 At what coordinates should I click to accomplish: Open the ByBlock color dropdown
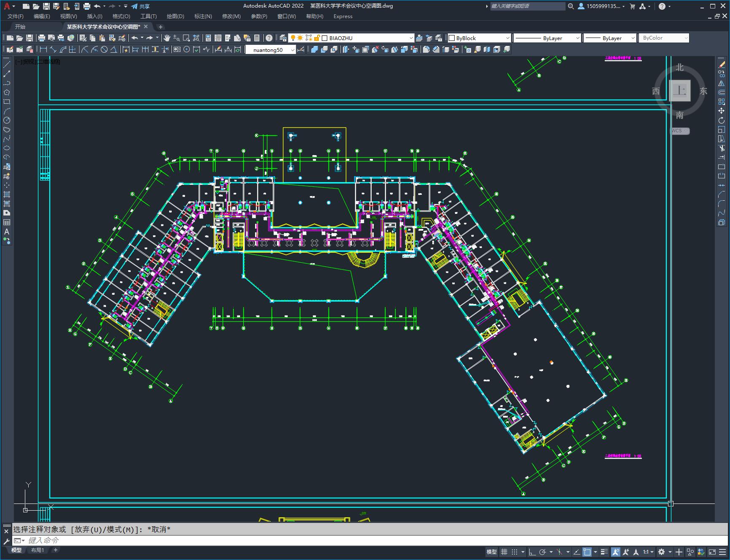507,38
